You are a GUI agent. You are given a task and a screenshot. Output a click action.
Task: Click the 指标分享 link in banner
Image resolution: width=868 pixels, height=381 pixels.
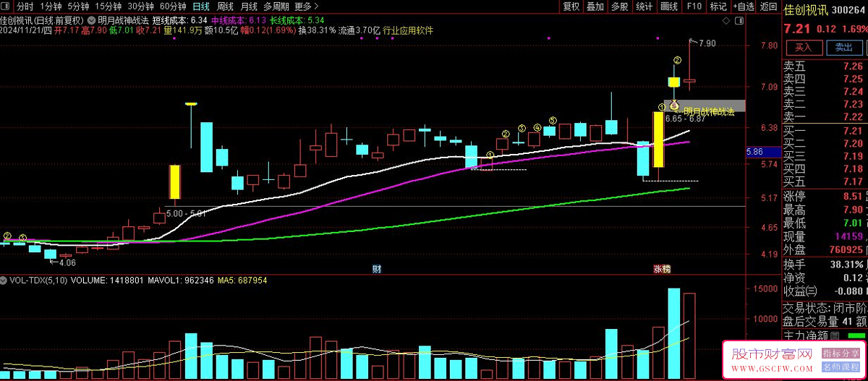pos(839,353)
